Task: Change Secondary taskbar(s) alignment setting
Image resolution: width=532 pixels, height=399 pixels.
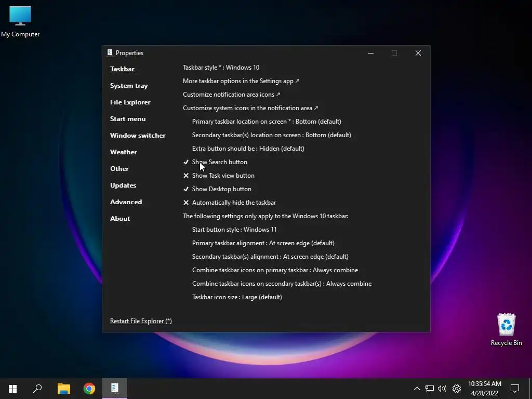Action: [x=270, y=257]
